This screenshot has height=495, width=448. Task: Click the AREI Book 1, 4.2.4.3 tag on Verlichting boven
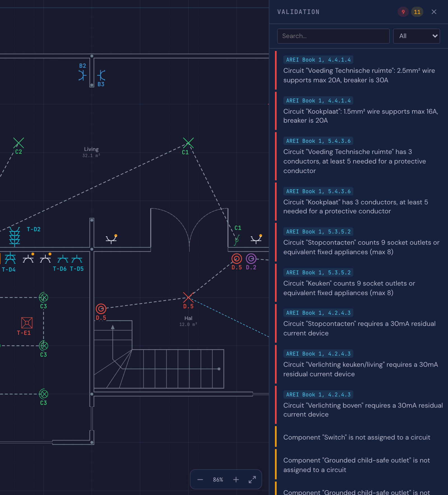[x=318, y=394]
